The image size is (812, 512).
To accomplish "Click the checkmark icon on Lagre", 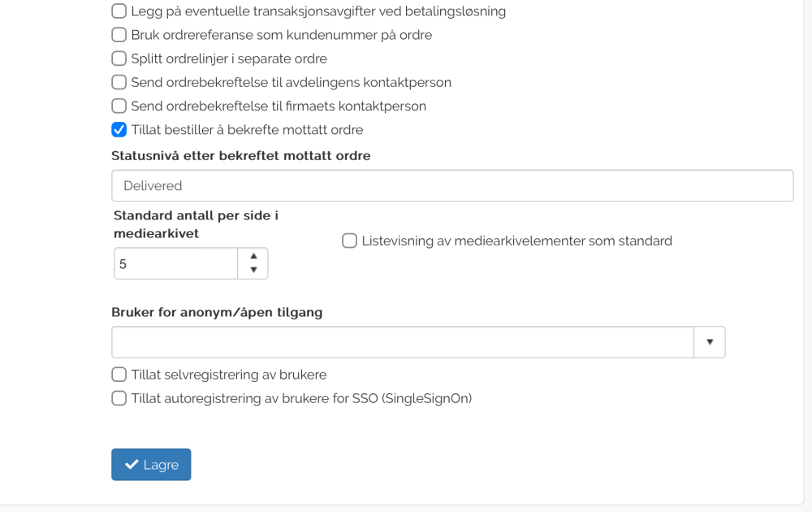I will click(x=132, y=465).
